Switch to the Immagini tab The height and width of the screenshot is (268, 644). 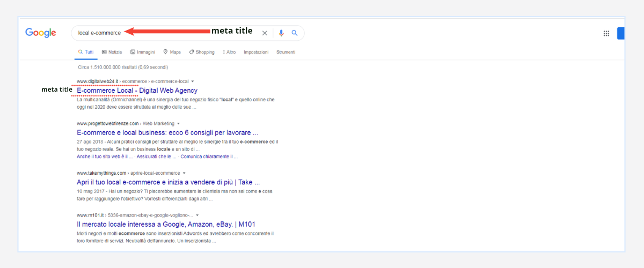tap(142, 52)
